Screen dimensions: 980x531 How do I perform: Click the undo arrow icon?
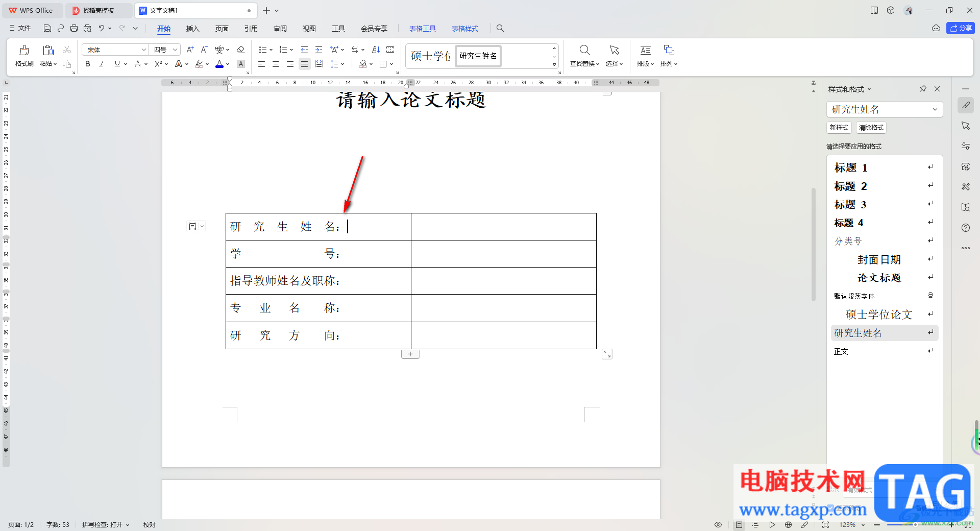point(102,28)
